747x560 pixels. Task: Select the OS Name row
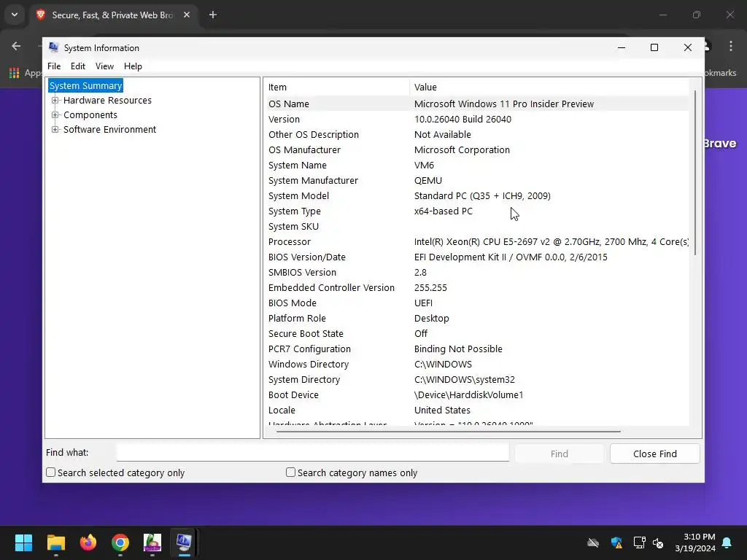477,104
